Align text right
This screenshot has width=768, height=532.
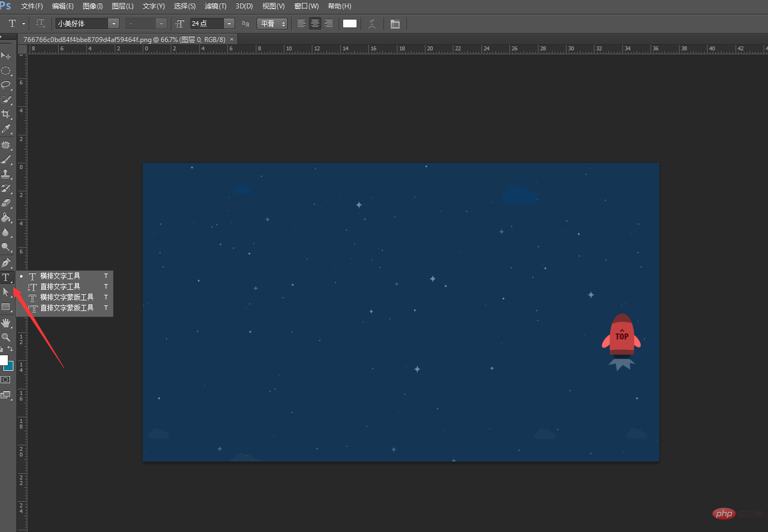[329, 23]
